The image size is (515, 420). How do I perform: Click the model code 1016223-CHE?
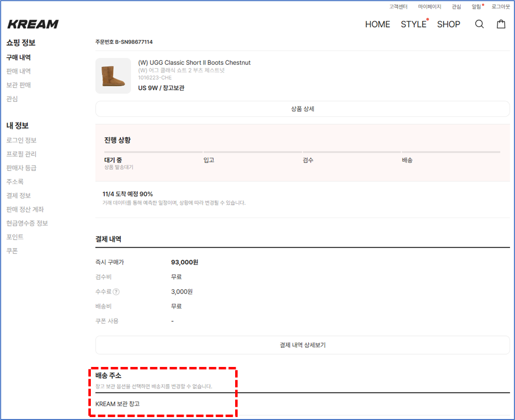coord(155,78)
